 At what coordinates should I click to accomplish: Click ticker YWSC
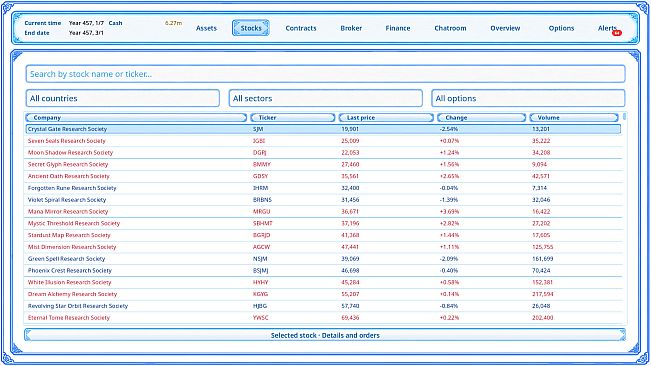[x=260, y=317]
